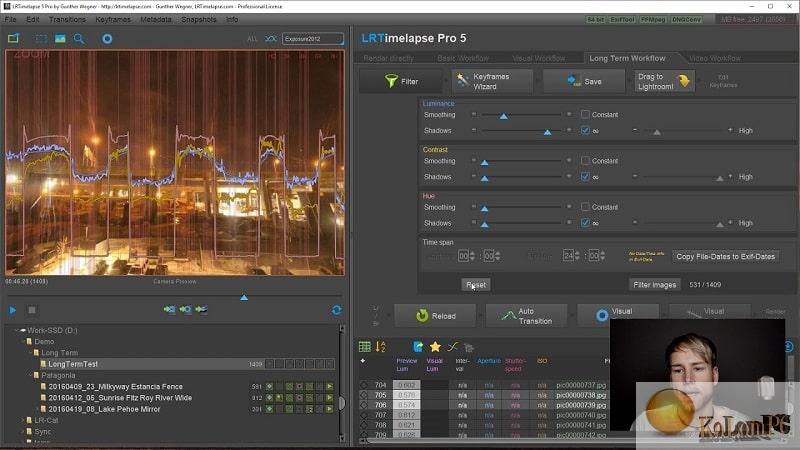
Task: Click the Save button
Action: point(584,81)
